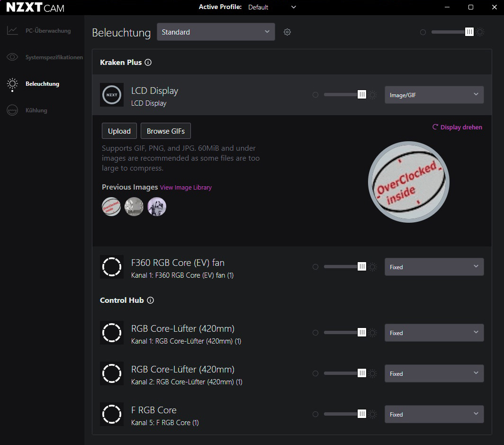Select the second previous image thumbnail
This screenshot has height=445, width=504.
[134, 207]
